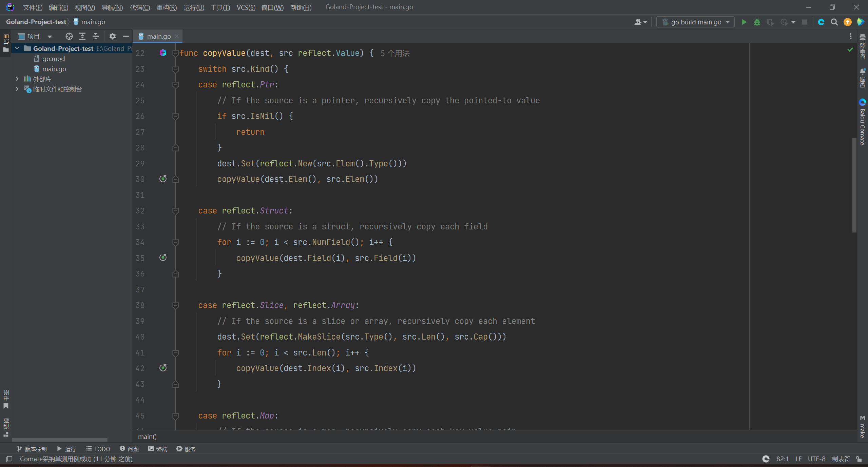Open the VCS(S) menu
Image resolution: width=868 pixels, height=467 pixels.
coord(246,7)
